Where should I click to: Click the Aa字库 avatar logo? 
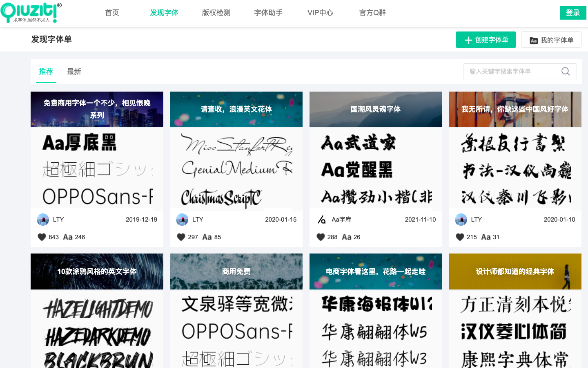[x=322, y=220]
